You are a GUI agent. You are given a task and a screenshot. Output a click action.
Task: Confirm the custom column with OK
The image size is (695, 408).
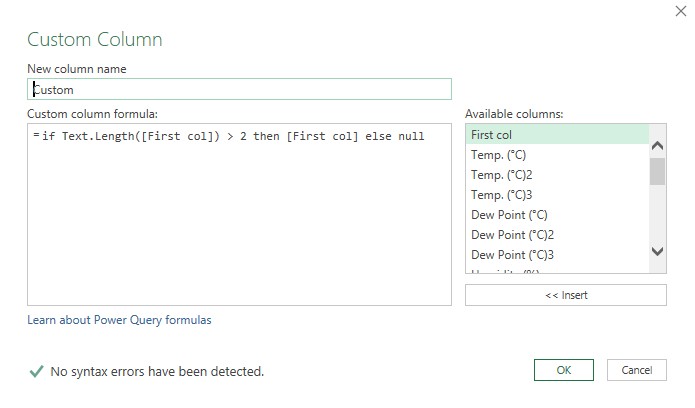(x=564, y=370)
